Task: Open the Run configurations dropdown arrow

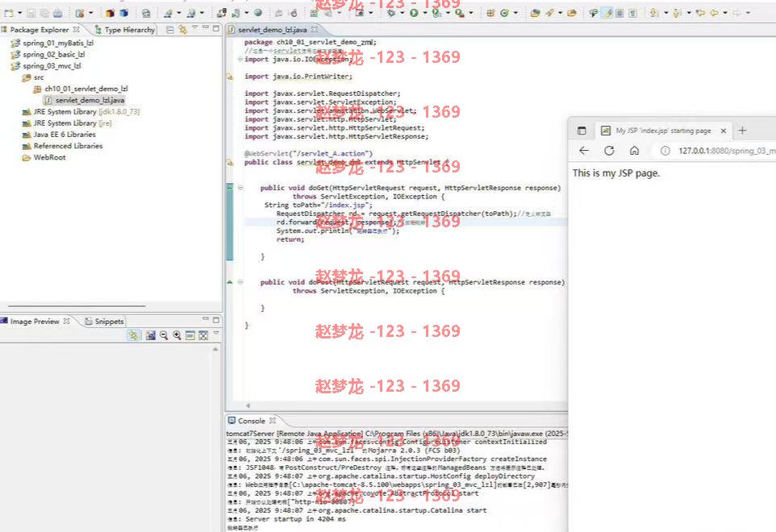Action: point(424,14)
